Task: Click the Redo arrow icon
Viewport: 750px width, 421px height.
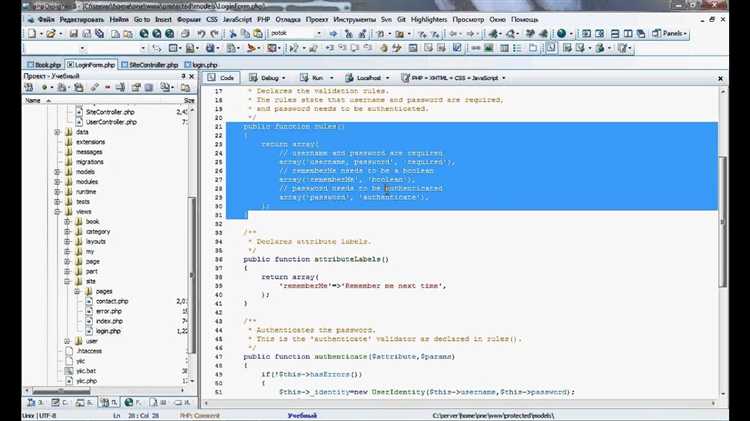Action: (x=214, y=33)
